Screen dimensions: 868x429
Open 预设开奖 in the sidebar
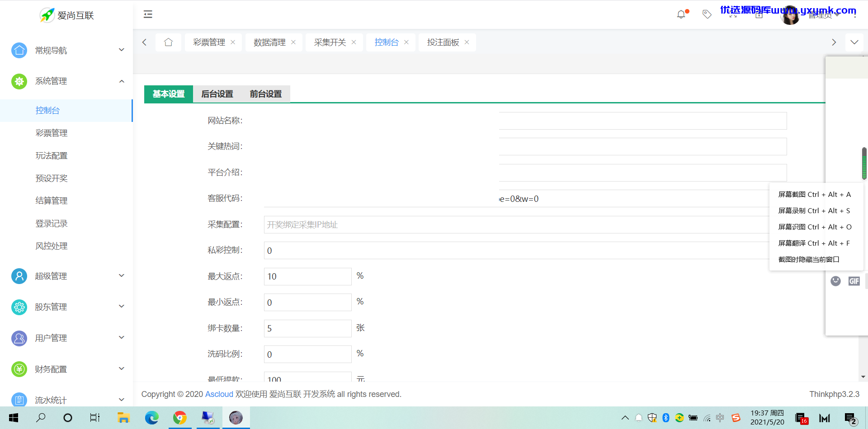click(66, 178)
